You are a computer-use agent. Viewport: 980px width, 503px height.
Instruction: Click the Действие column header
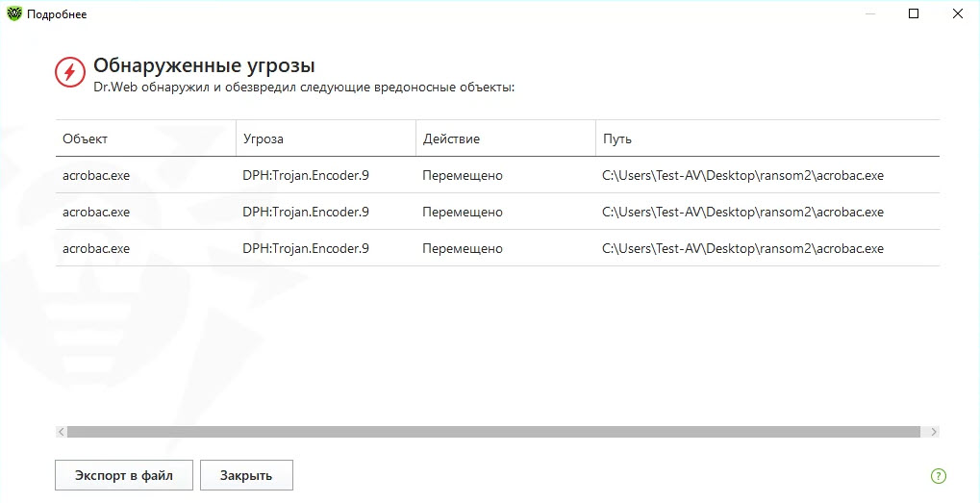click(x=451, y=138)
